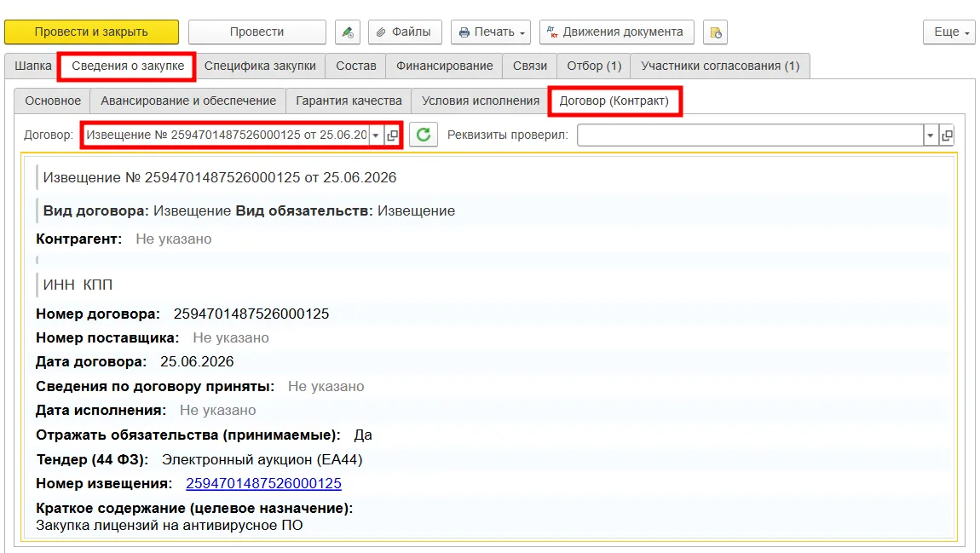The width and height of the screenshot is (980, 553).
Task: Click the Отражать обязательства value Да
Action: (x=363, y=435)
